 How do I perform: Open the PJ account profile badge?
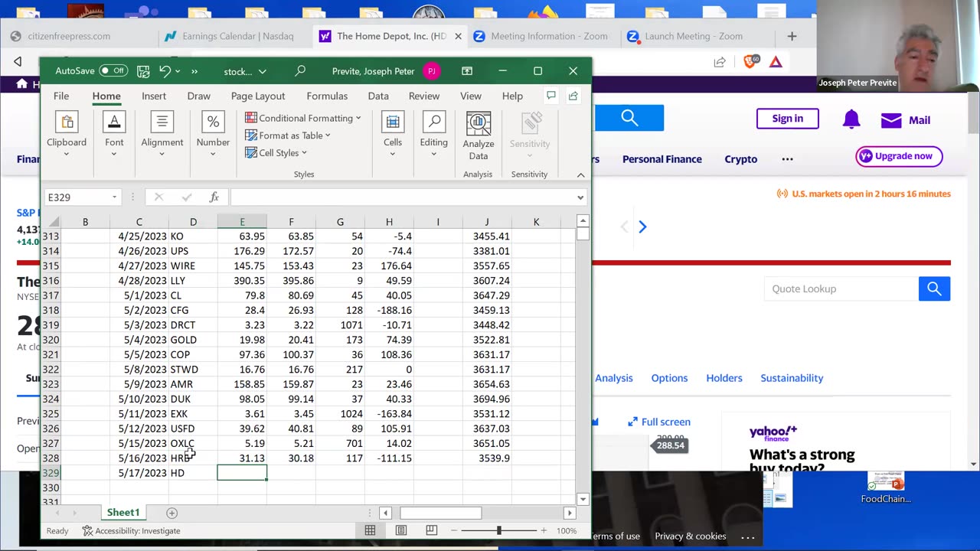pos(432,71)
